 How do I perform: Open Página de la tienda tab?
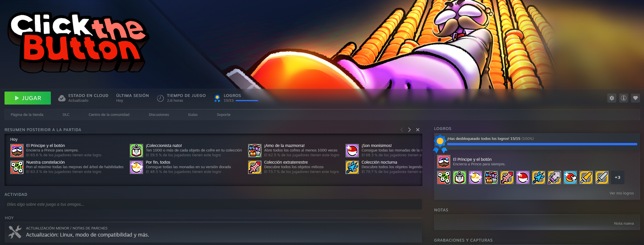(27, 114)
